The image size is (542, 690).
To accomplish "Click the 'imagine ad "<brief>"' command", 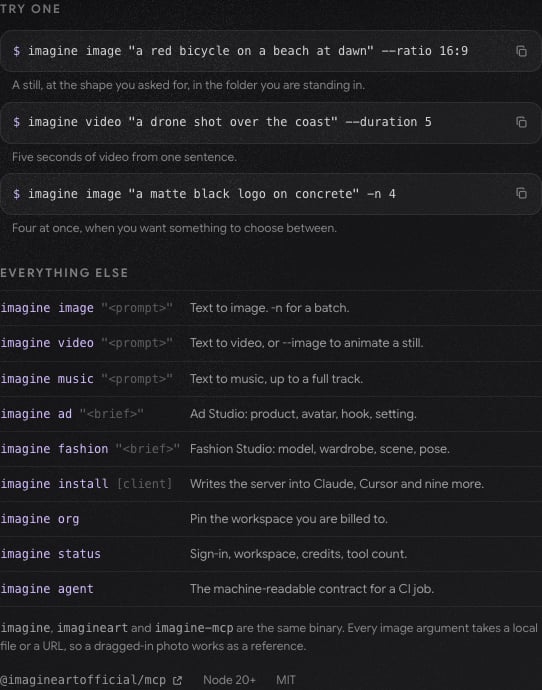I will click(x=72, y=414).
